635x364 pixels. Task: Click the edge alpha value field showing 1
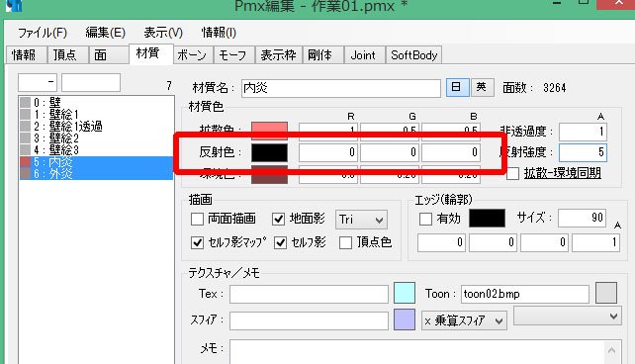click(x=595, y=242)
